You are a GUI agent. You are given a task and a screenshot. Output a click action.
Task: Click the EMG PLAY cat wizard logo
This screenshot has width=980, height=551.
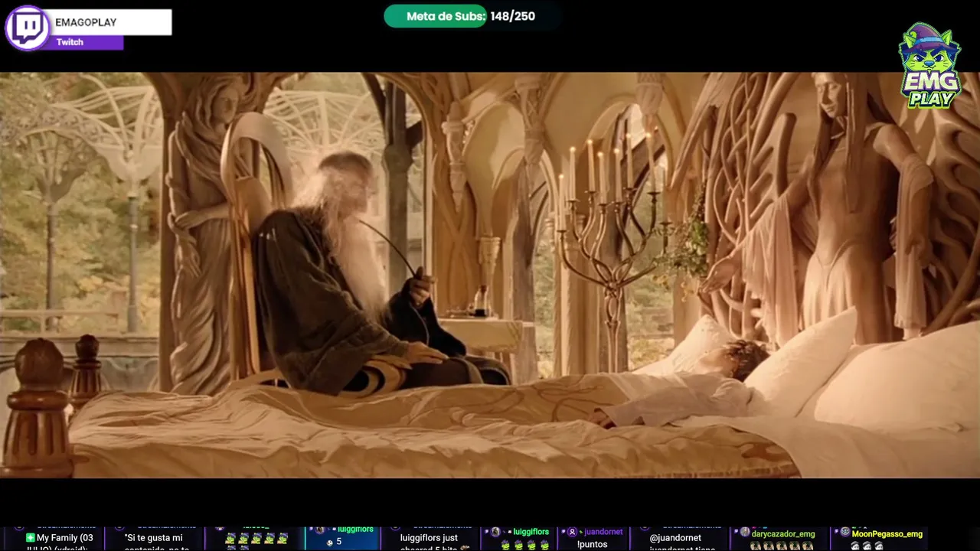click(x=929, y=67)
